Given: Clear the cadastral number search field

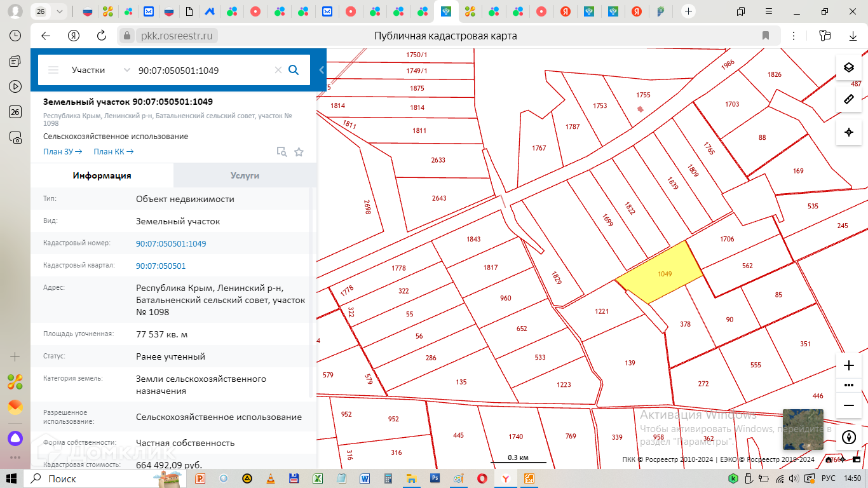Looking at the screenshot, I should coord(278,70).
